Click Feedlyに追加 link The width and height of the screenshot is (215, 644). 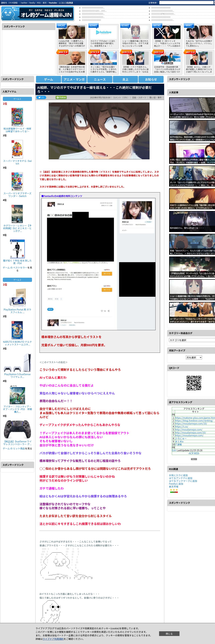click(176, 484)
